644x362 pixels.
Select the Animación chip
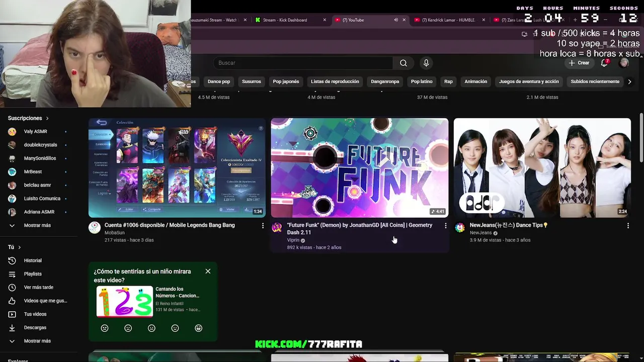coord(476,81)
